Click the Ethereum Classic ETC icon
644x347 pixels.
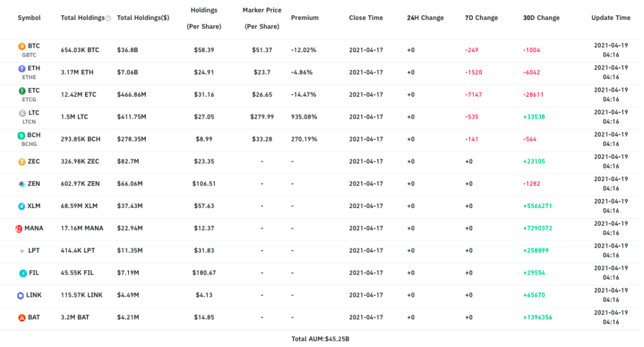(x=21, y=91)
